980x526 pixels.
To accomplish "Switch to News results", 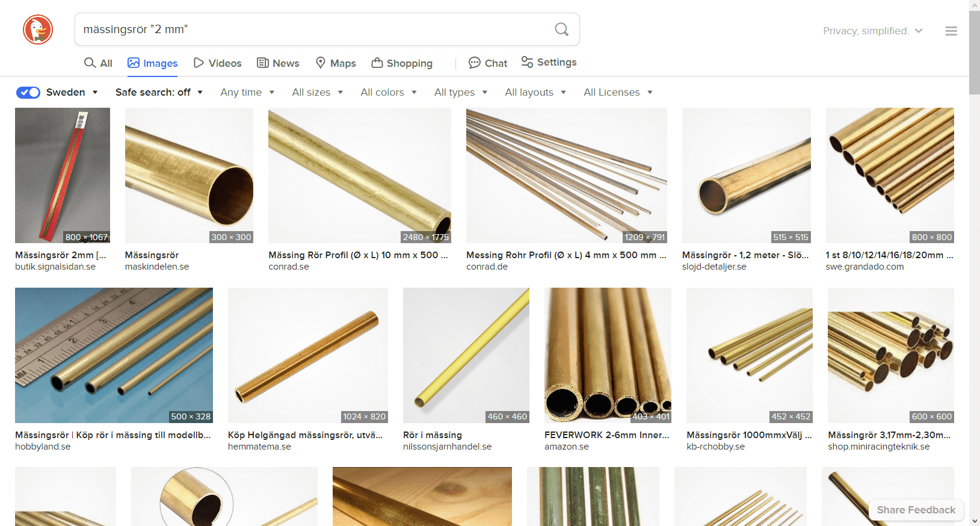I will 278,63.
